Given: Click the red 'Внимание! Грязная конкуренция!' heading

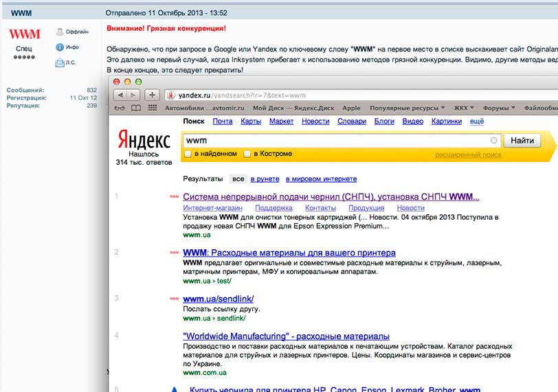Looking at the screenshot, I should 166,28.
